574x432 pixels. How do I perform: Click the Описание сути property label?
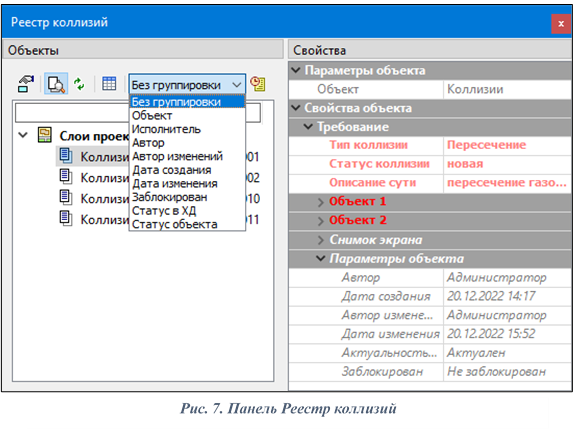(372, 182)
